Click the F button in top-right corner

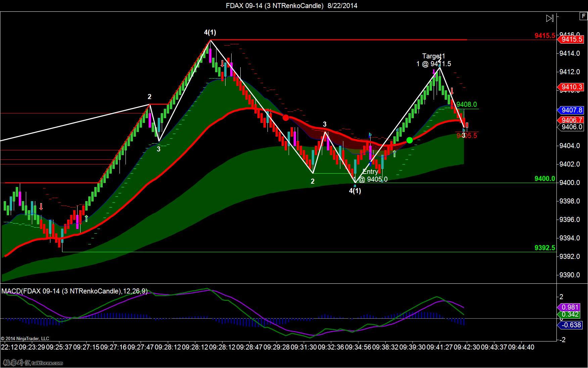584,16
